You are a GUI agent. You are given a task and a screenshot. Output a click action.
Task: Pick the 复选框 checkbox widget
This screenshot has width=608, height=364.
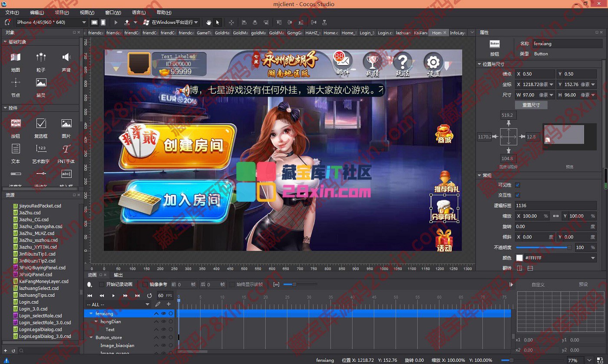pos(41,128)
